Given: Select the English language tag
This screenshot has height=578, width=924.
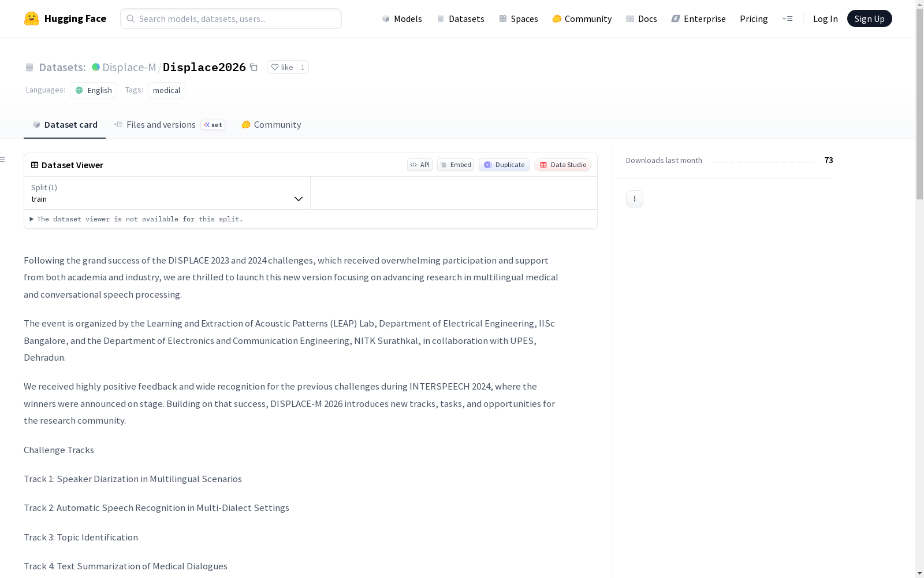Looking at the screenshot, I should (x=94, y=90).
